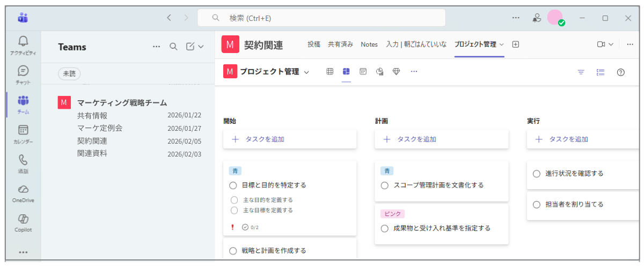Viewport: 644px width, 268px height.
Task: Click the diamond premium icon
Action: [x=396, y=71]
